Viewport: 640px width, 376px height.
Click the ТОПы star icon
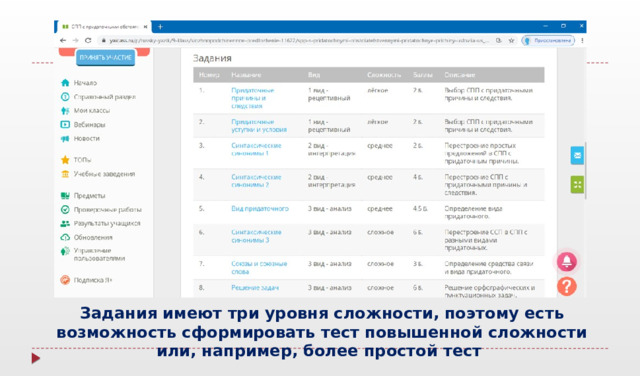(x=65, y=160)
